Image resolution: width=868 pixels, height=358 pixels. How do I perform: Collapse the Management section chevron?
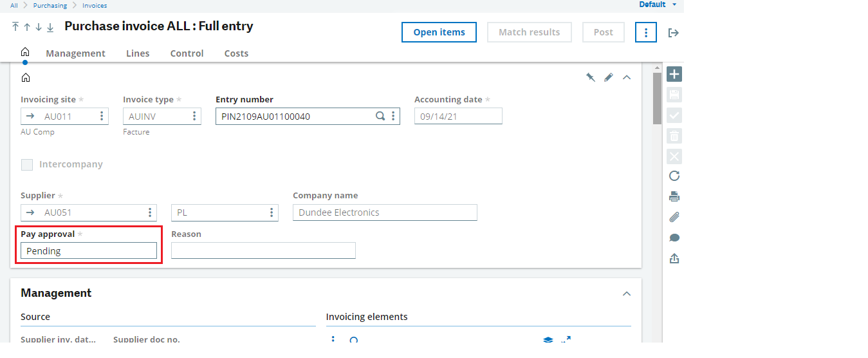(x=627, y=294)
